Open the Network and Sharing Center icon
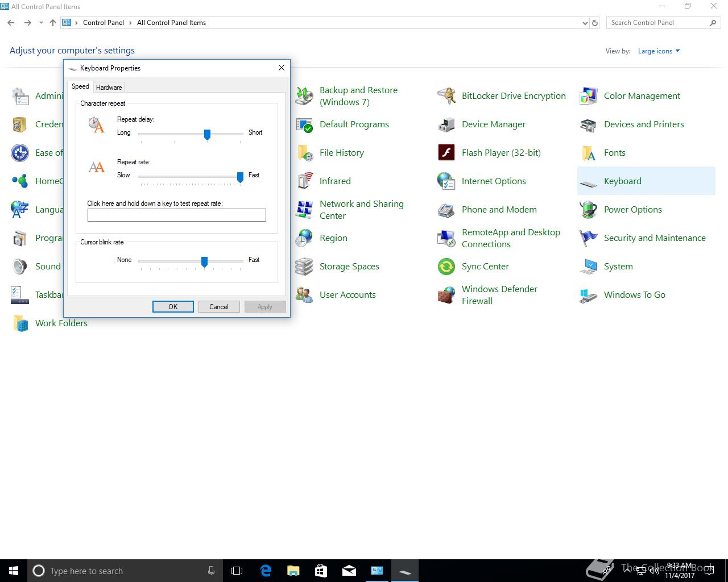This screenshot has width=728, height=582. 304,210
